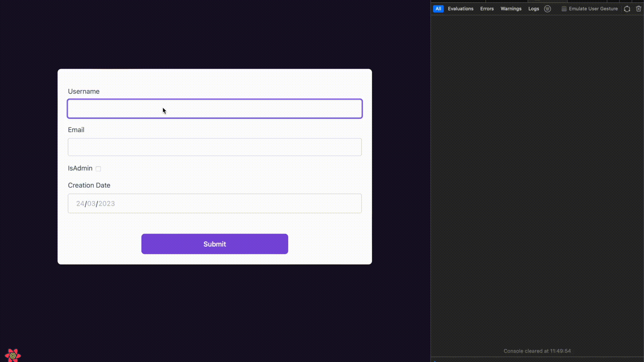Enable Emulate User Gesture
The height and width of the screenshot is (362, 644).
(593, 9)
